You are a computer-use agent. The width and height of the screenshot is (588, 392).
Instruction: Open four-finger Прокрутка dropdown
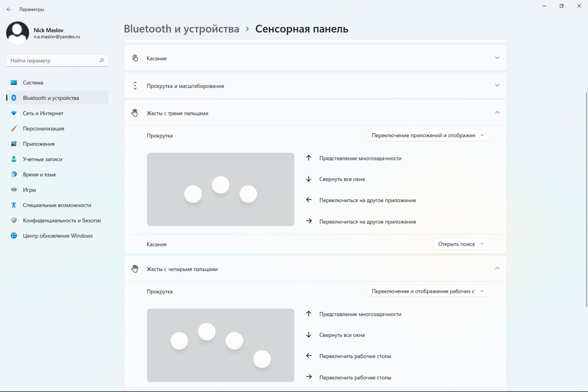[x=428, y=291]
